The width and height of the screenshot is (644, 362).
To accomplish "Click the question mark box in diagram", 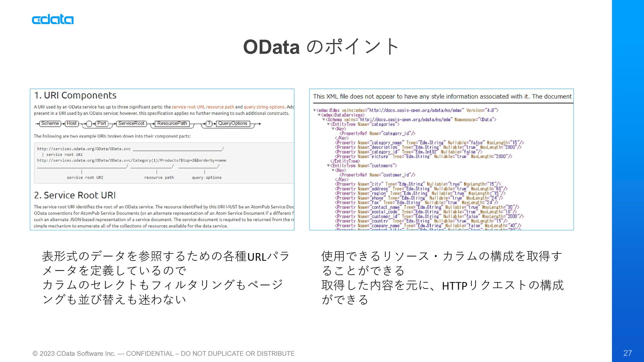I will (x=209, y=124).
